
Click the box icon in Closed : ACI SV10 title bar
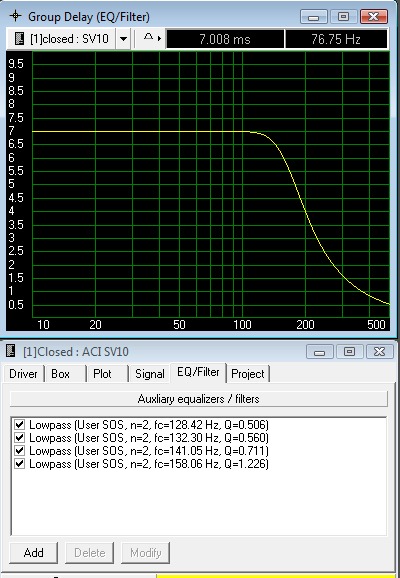[11, 351]
